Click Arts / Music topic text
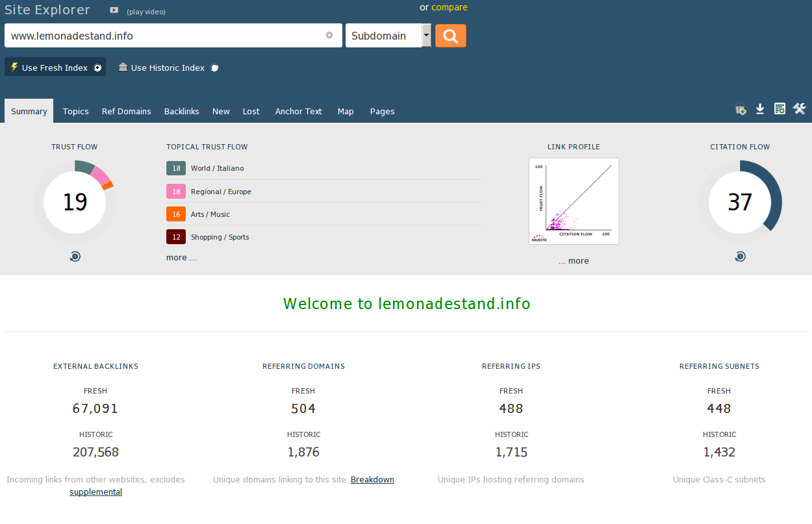Screen dimensions: 812x524 tap(210, 214)
